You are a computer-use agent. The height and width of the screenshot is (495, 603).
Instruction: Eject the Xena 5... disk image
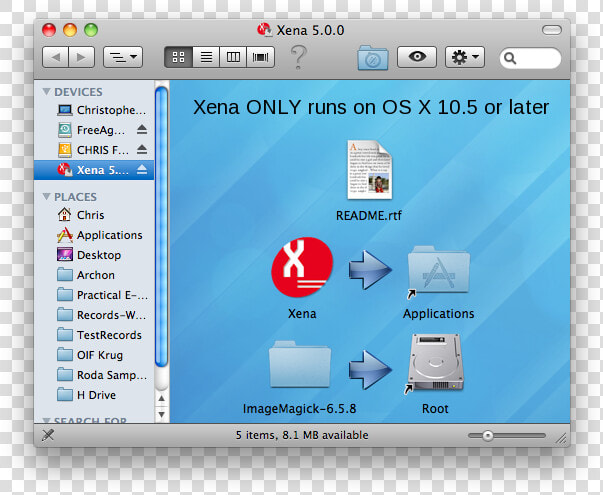pos(142,169)
